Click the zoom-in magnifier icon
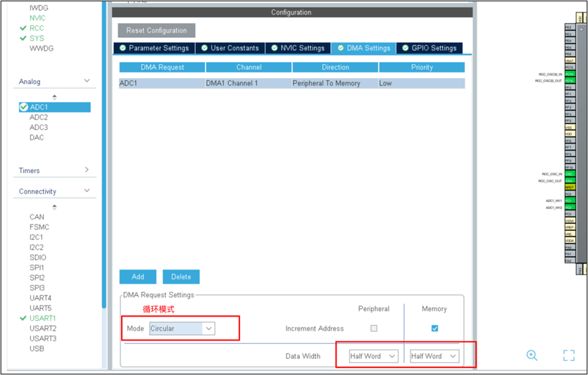 click(532, 355)
